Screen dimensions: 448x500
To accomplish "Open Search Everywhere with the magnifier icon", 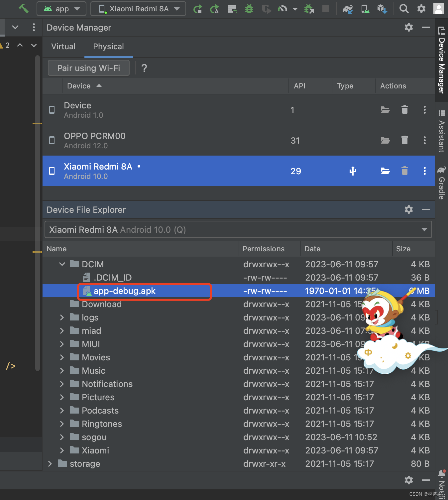I will [x=404, y=9].
